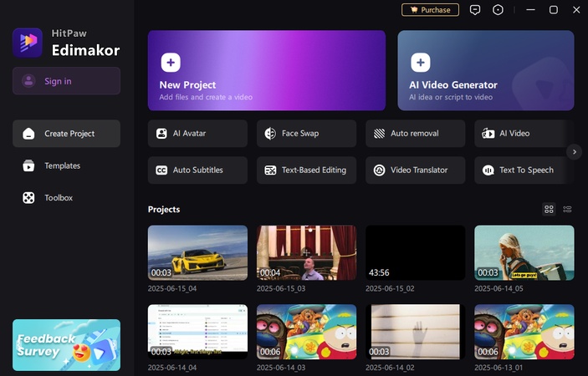Launch the Video Translator tool

(x=415, y=170)
